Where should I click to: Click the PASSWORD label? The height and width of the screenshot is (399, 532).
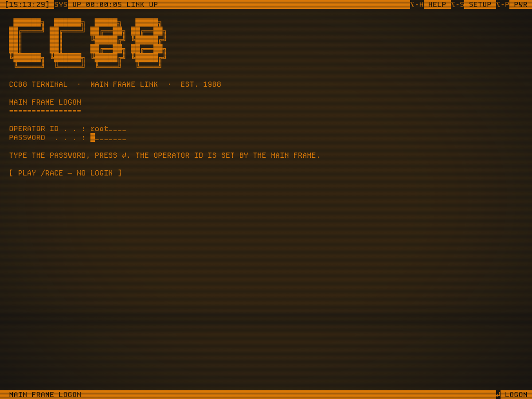coord(27,137)
